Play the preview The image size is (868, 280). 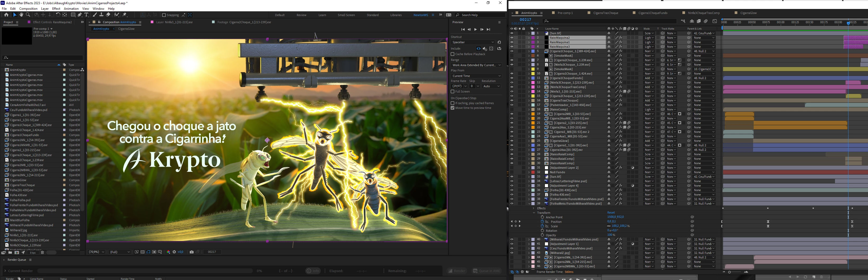click(475, 29)
